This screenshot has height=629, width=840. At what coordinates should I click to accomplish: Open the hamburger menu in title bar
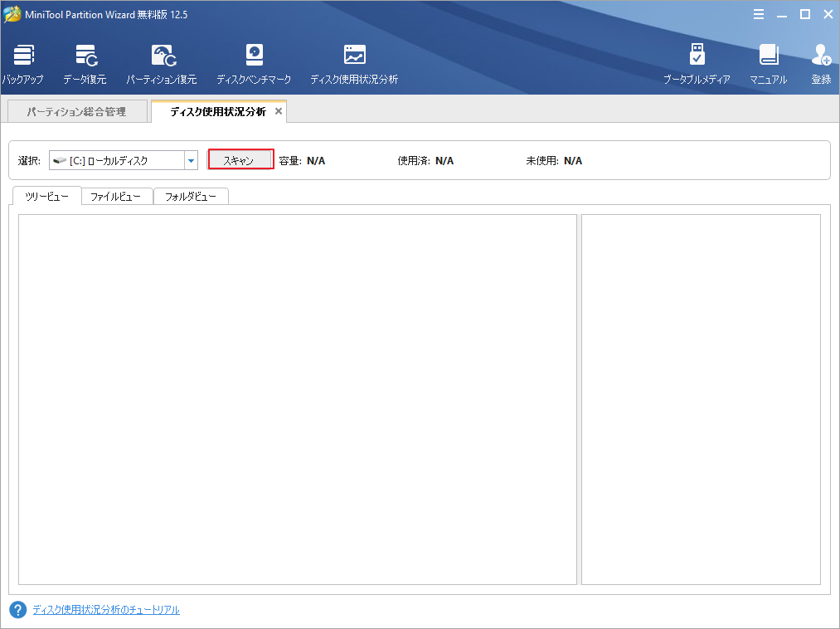point(759,14)
